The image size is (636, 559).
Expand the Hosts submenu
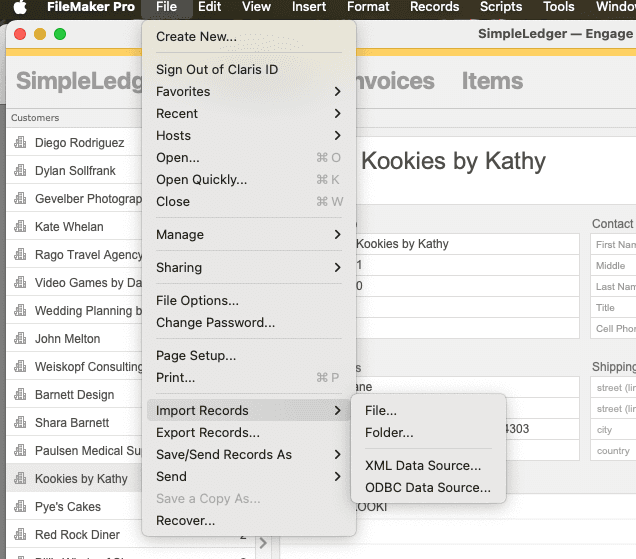coord(249,135)
